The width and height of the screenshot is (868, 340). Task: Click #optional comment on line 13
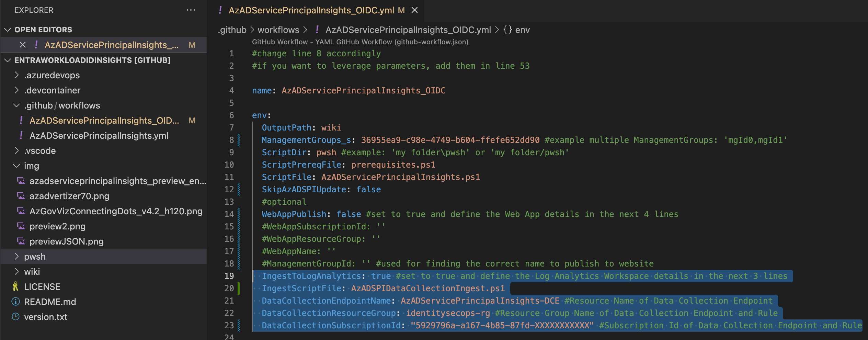284,202
